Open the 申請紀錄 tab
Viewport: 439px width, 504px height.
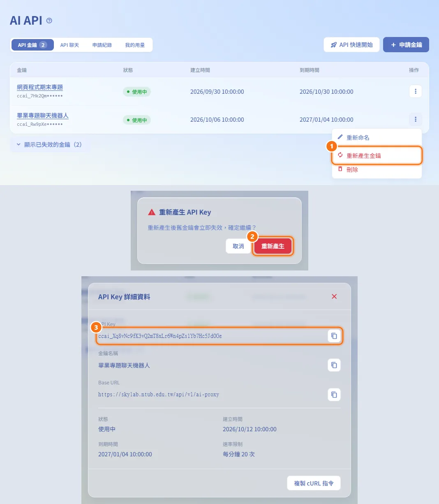pyautogui.click(x=102, y=45)
